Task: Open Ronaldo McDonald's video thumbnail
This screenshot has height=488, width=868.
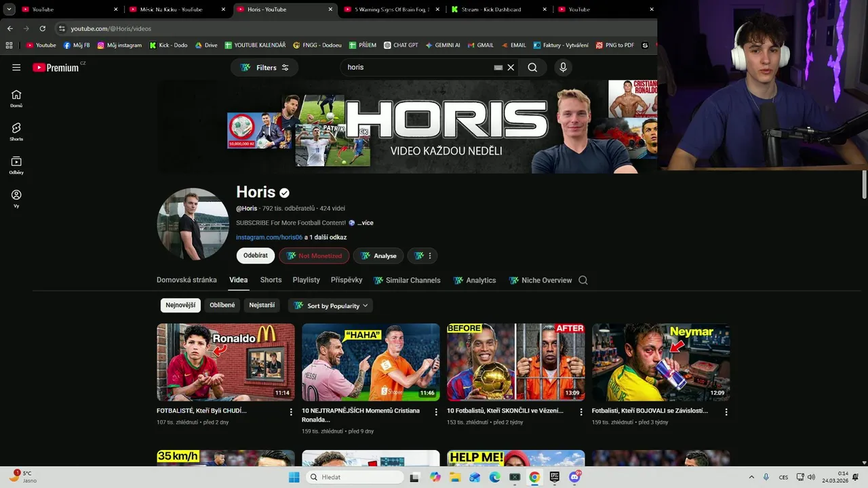Action: click(x=226, y=362)
